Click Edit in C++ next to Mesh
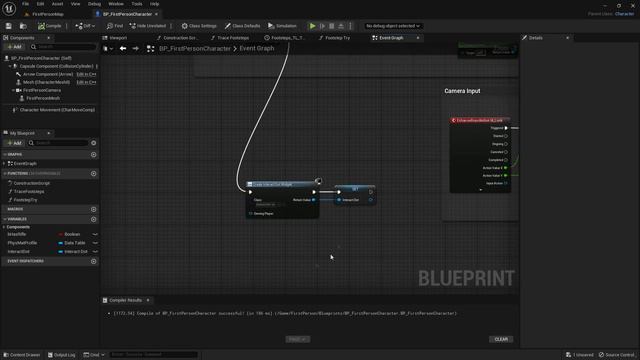 point(86,82)
